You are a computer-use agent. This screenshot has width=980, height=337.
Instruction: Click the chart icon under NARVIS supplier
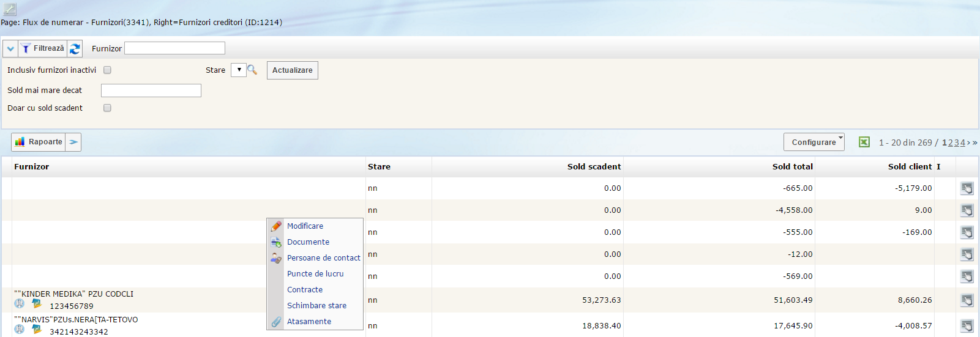37,329
